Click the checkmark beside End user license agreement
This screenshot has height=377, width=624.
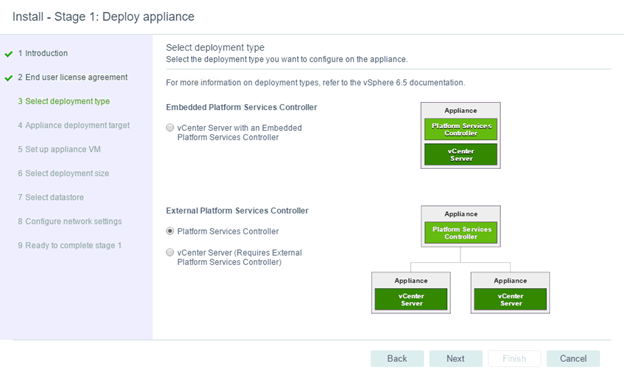[9, 78]
